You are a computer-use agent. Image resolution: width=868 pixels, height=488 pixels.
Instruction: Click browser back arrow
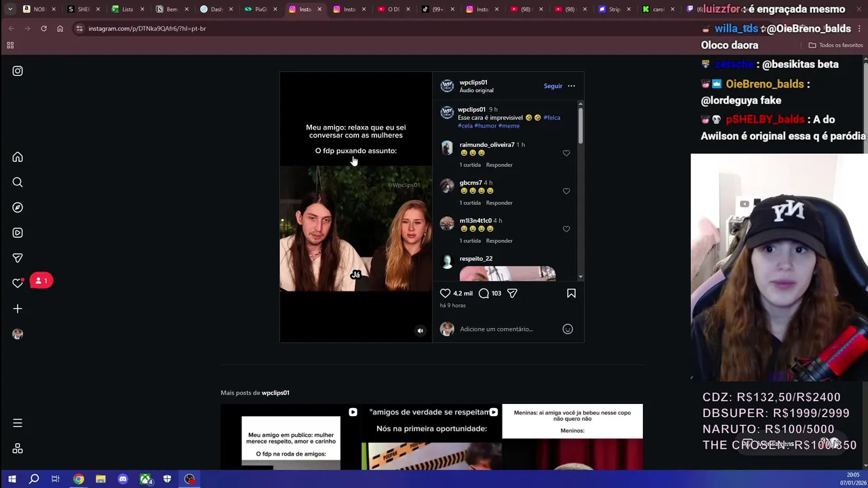tap(11, 28)
